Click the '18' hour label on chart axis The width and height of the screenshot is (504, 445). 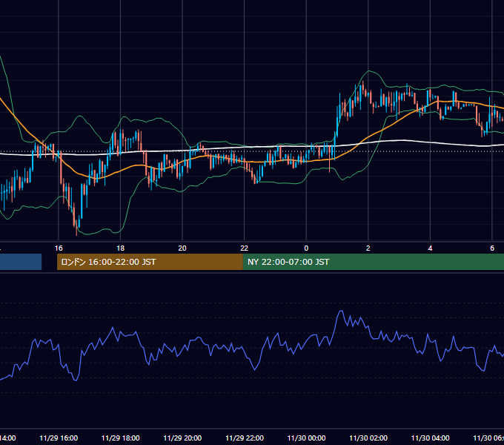[x=120, y=248]
